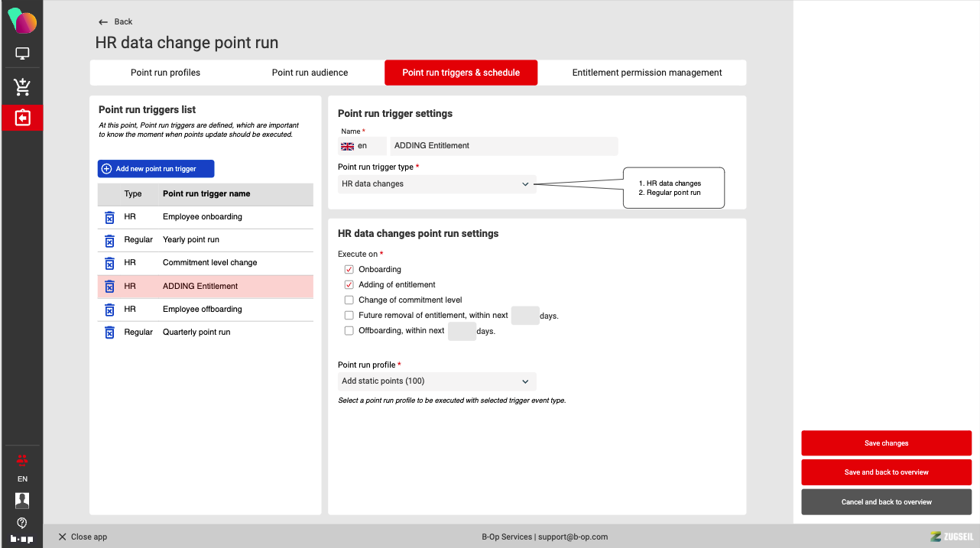Delete the Employee onboarding trigger
Image resolution: width=980 pixels, height=548 pixels.
coord(109,217)
